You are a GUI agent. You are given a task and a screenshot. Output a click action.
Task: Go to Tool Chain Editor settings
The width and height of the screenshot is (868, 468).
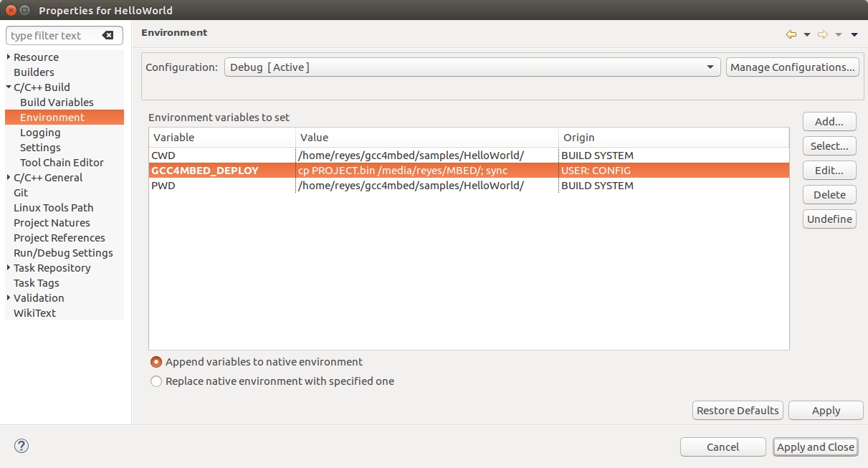(x=62, y=163)
